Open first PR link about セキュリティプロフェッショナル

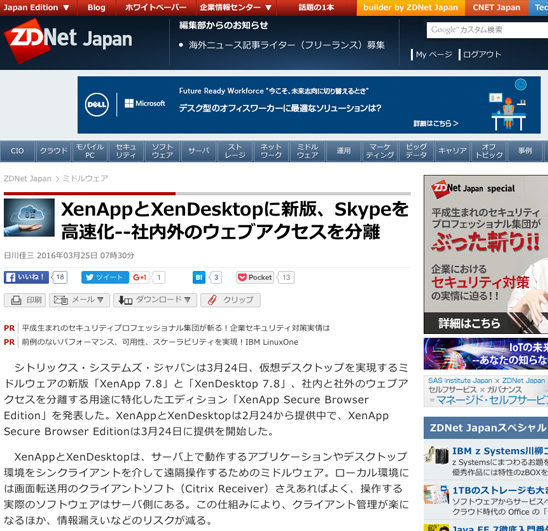click(x=176, y=328)
